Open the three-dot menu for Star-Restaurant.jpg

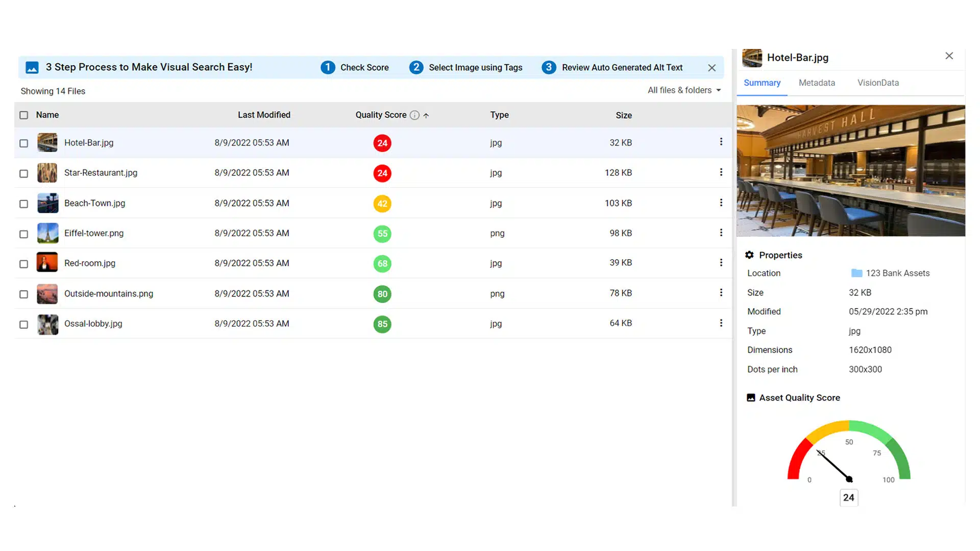pos(721,172)
